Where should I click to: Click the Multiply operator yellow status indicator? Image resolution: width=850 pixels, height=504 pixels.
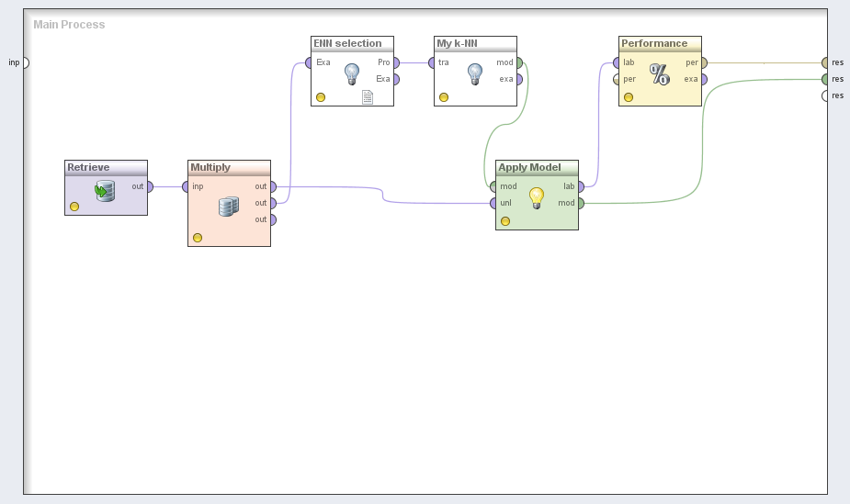pyautogui.click(x=198, y=238)
